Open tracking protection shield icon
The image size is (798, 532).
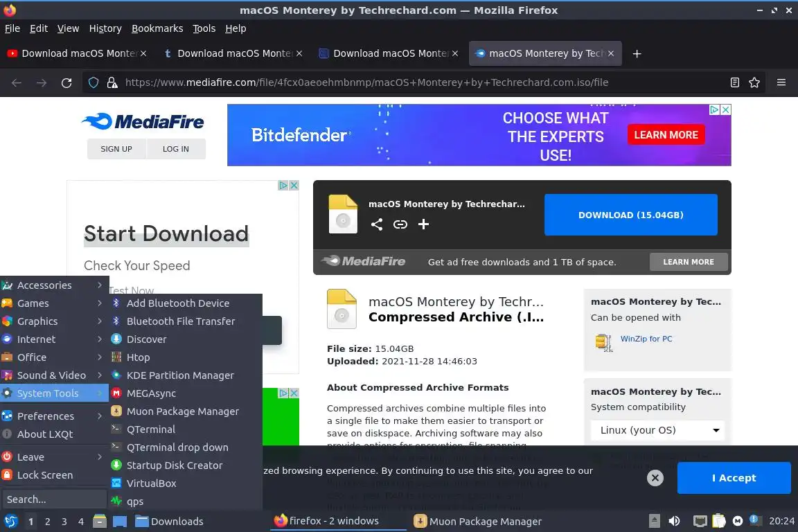[94, 82]
